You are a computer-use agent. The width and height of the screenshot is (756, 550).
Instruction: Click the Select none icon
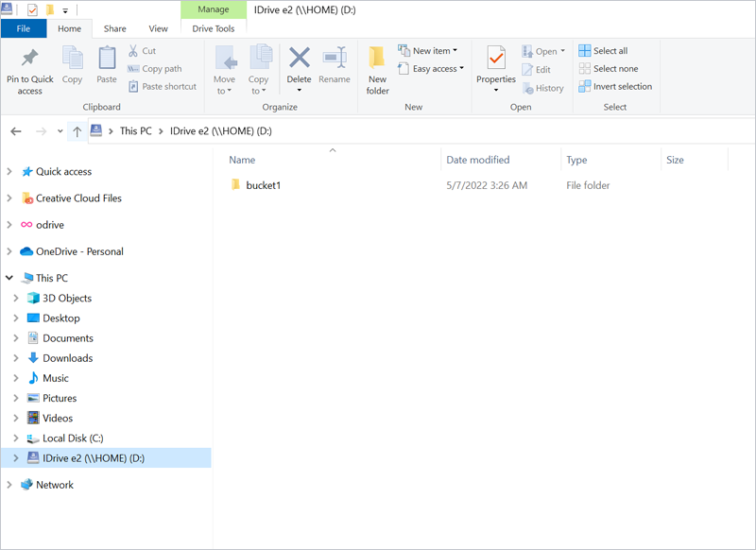pyautogui.click(x=584, y=68)
